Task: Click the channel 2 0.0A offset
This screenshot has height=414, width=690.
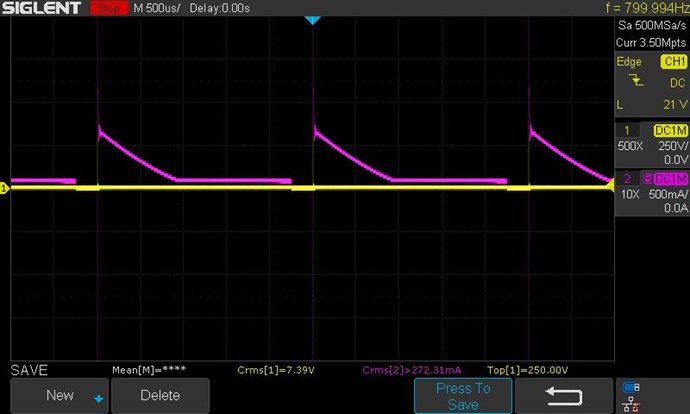Action: pyautogui.click(x=676, y=208)
